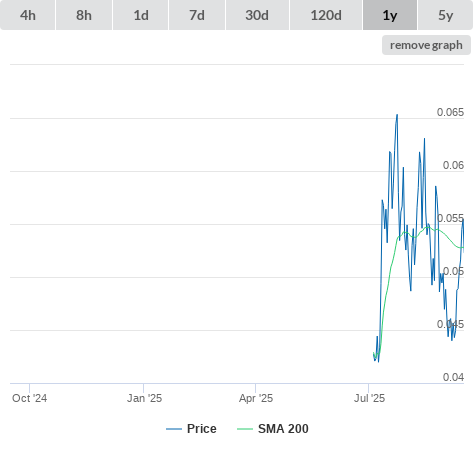The image size is (474, 455).
Task: Click the Apr '25 axis tick label
Action: point(256,398)
